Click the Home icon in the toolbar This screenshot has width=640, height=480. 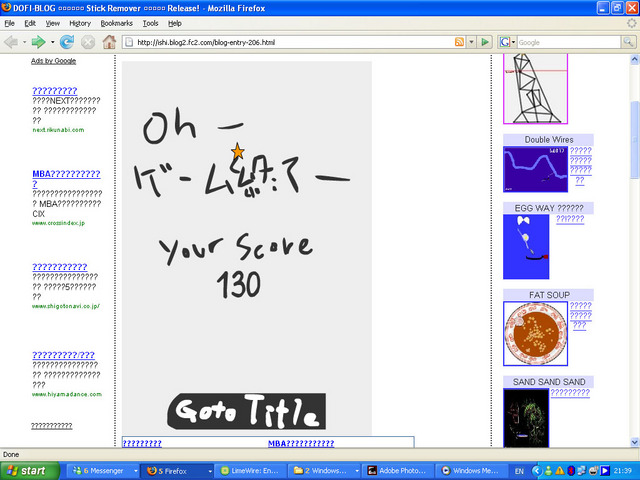coord(109,42)
